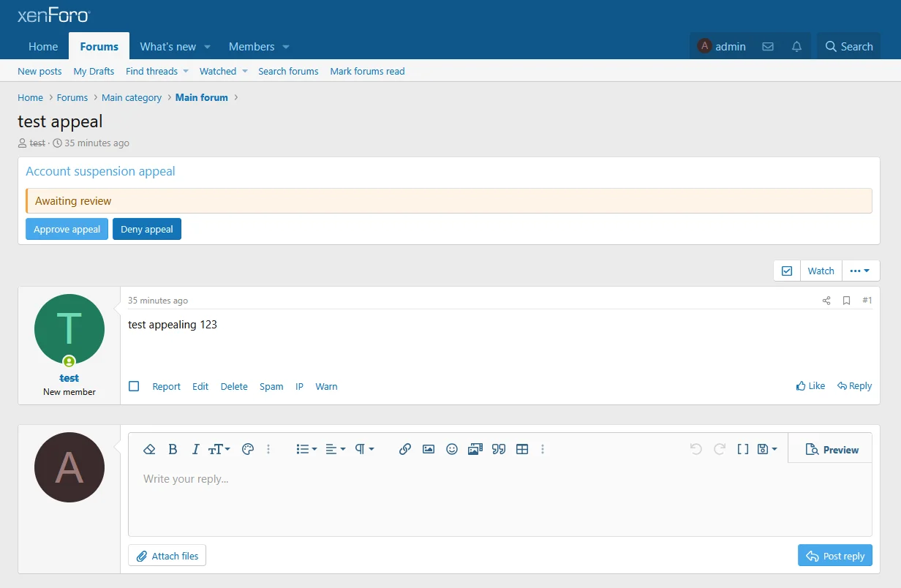Delete the test appealing post
The width and height of the screenshot is (901, 588).
pos(234,386)
